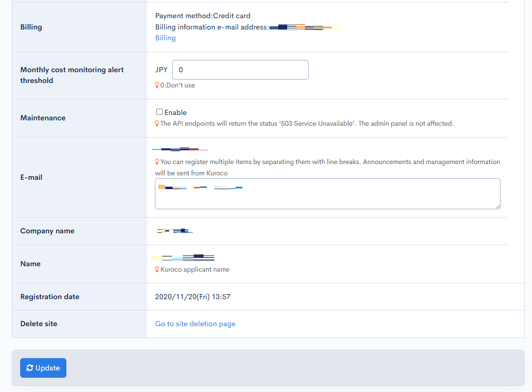Click the lightbulb icon beside "Kuroco applicant name"
This screenshot has width=532, height=392.
click(x=157, y=269)
